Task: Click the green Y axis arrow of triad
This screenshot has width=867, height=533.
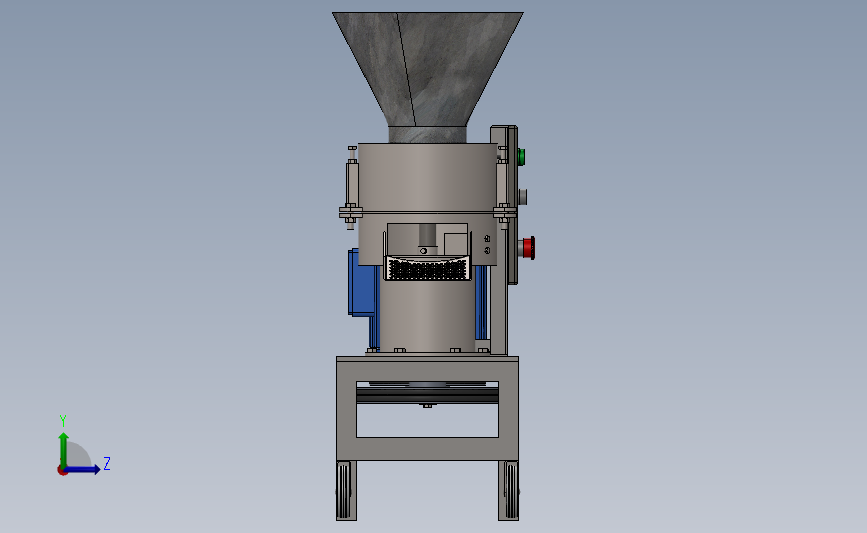Action: coord(64,449)
